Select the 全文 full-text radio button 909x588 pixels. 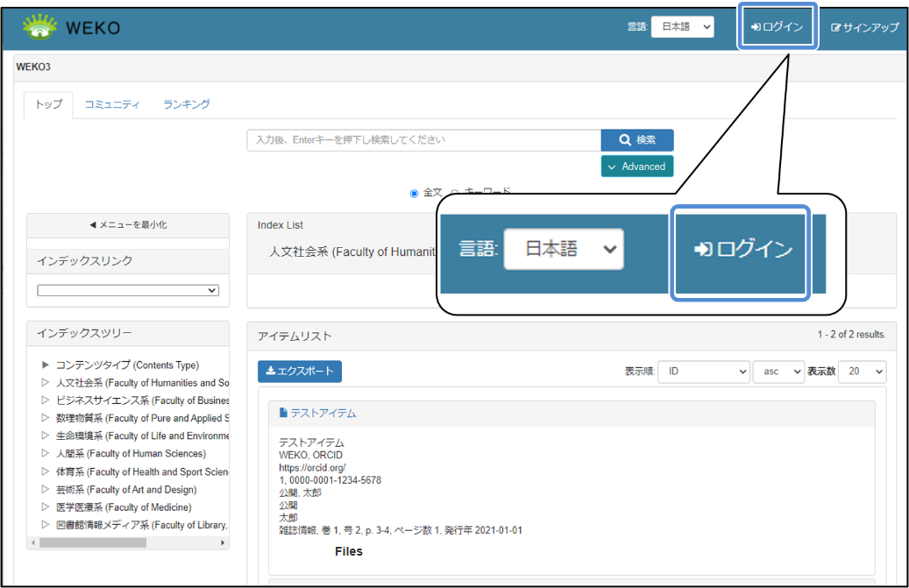(x=414, y=194)
